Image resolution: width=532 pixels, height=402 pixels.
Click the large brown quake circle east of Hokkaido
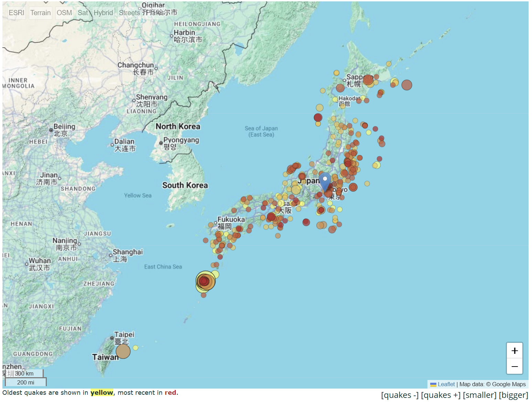pyautogui.click(x=406, y=85)
